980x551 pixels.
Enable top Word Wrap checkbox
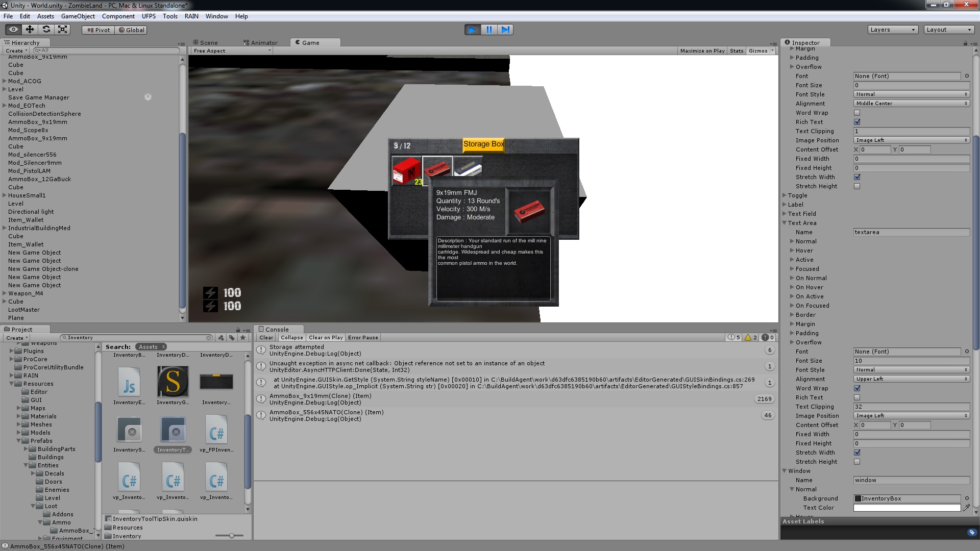pyautogui.click(x=857, y=113)
